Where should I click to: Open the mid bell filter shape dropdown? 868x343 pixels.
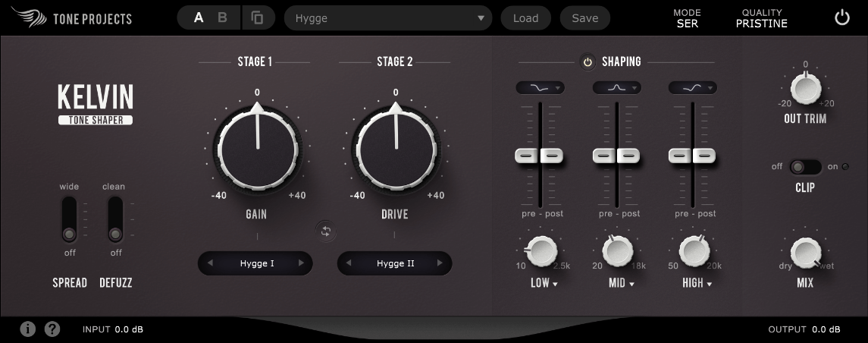click(616, 87)
